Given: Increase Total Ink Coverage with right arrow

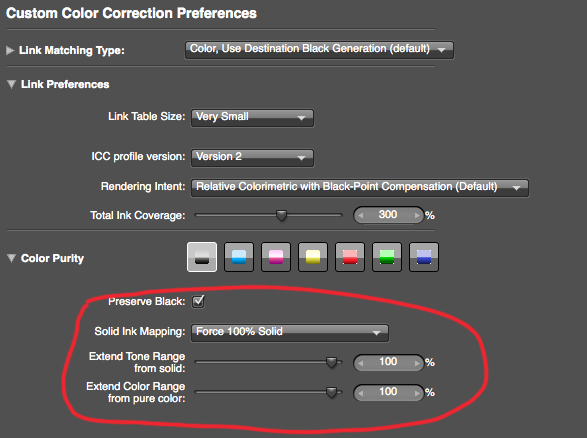Looking at the screenshot, I should pos(417,215).
